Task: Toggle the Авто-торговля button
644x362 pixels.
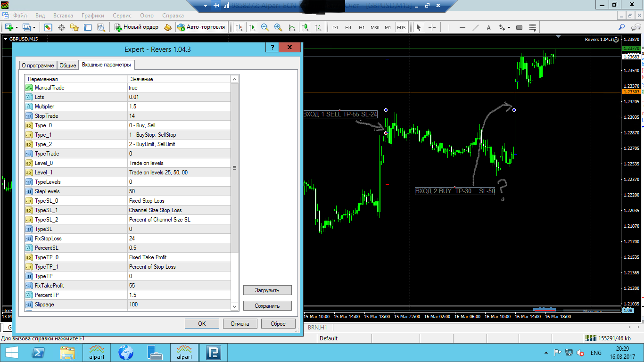Action: point(201,27)
